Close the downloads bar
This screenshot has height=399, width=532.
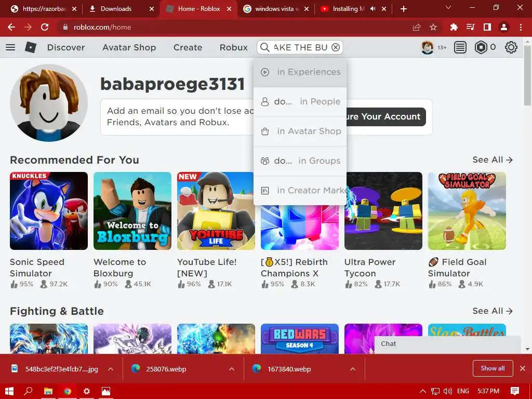523,368
